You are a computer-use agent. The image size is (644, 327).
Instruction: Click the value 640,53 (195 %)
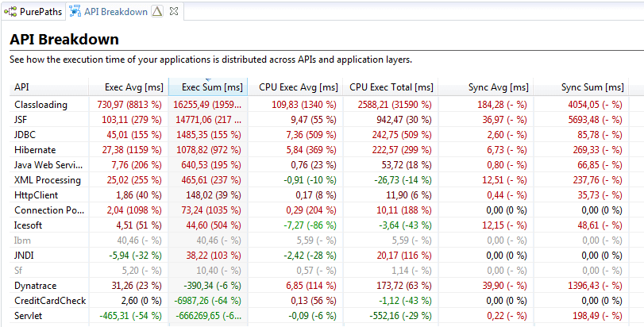click(211, 165)
